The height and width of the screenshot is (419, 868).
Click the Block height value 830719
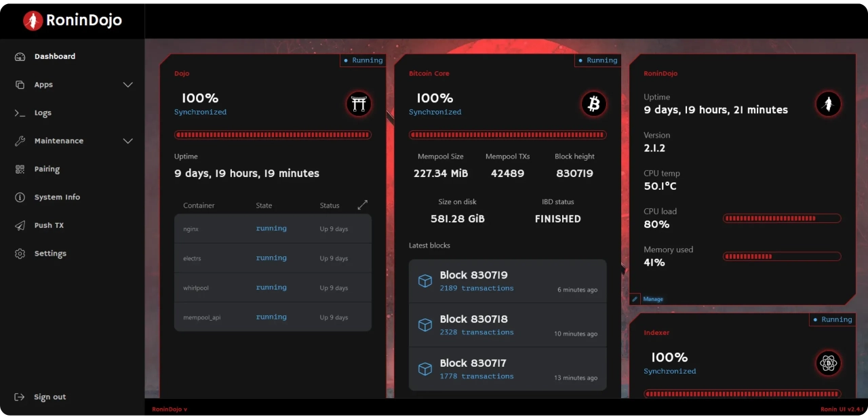pyautogui.click(x=574, y=174)
